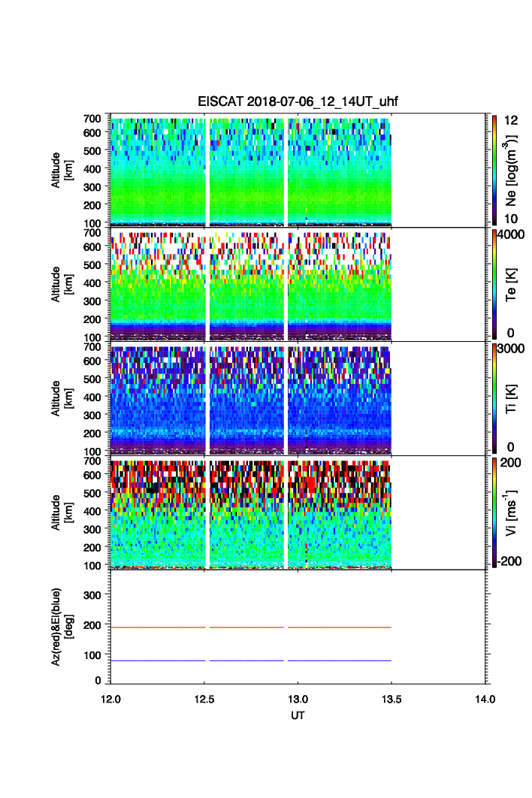Click the 13.0 tick label on the time axis
Viewport: 532px width, 798px height.
pos(298,700)
